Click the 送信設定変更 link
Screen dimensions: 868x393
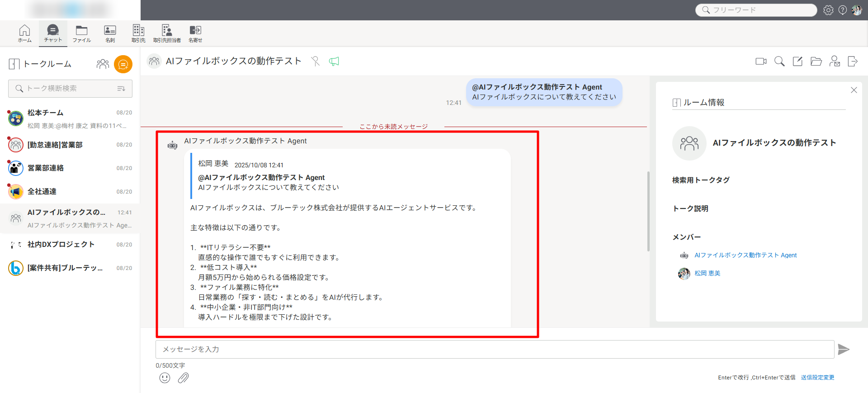tap(817, 377)
